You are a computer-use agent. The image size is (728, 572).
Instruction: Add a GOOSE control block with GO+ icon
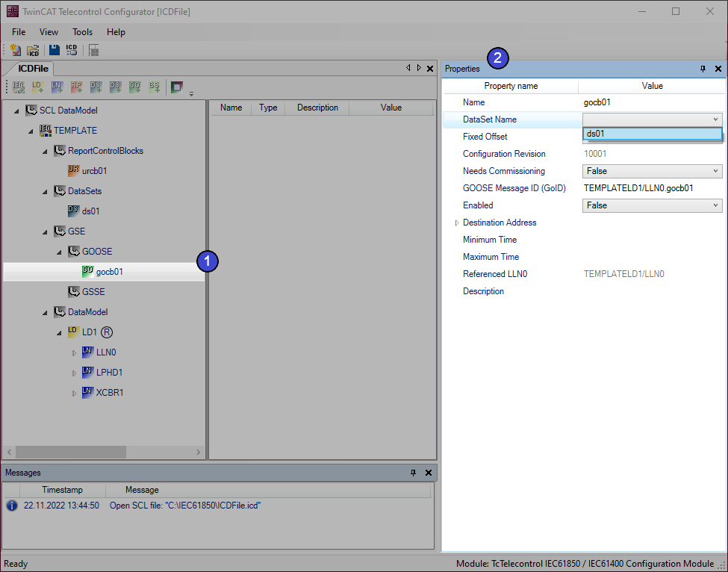(134, 87)
